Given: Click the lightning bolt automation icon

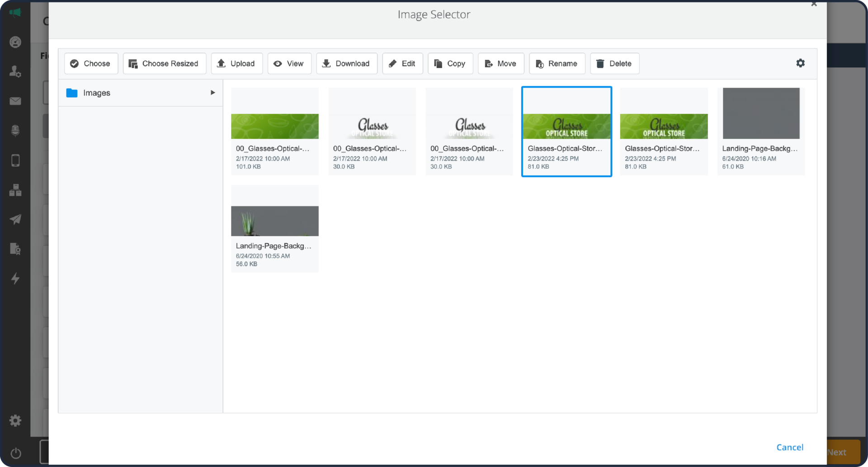Looking at the screenshot, I should pyautogui.click(x=15, y=279).
